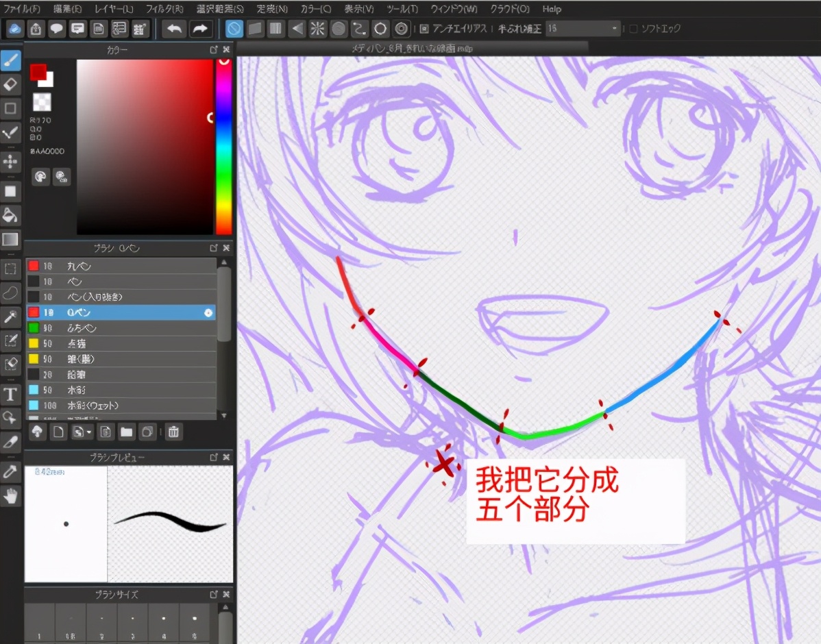Viewport: 821px width, 644px height.
Task: Enable curve snap
Action: pos(360,29)
